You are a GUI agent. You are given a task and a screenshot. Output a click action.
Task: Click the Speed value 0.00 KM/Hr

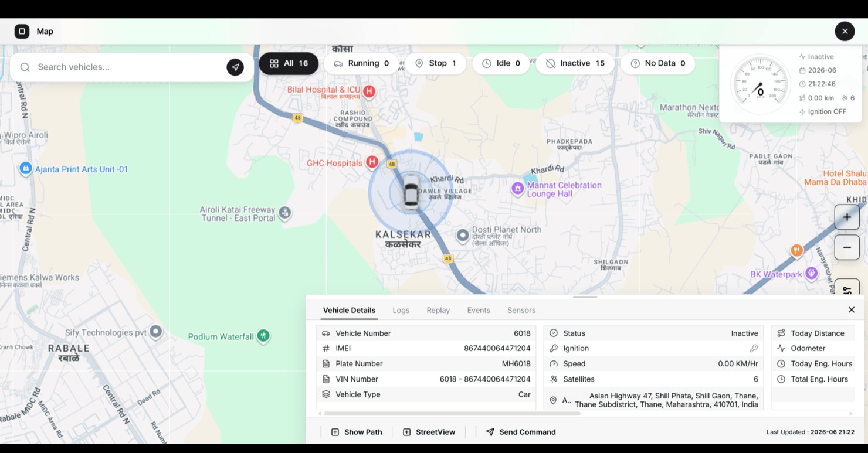coord(738,363)
